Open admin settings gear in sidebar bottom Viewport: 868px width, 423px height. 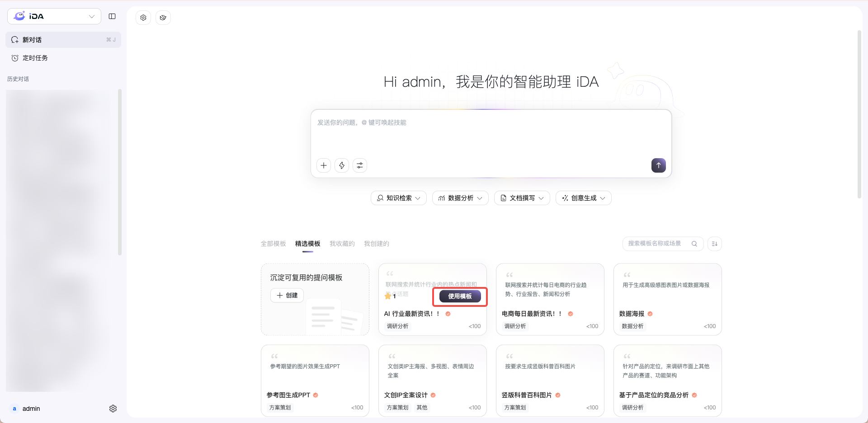pyautogui.click(x=113, y=409)
